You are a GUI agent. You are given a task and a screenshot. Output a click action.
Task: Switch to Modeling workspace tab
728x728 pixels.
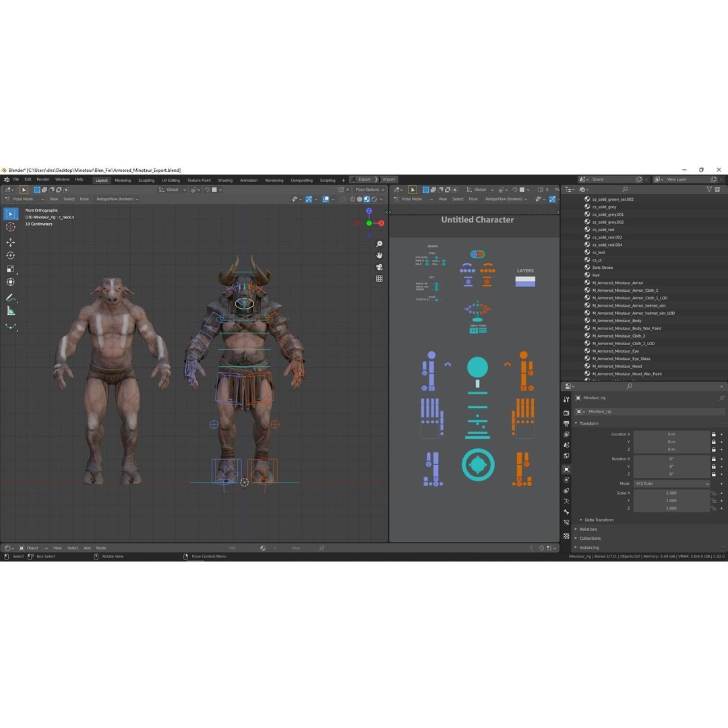coord(123,180)
